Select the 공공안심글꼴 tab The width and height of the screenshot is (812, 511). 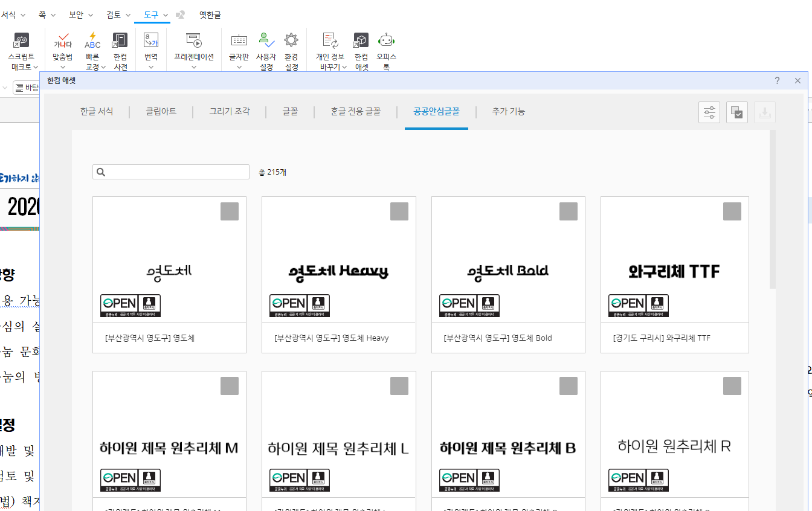click(436, 112)
